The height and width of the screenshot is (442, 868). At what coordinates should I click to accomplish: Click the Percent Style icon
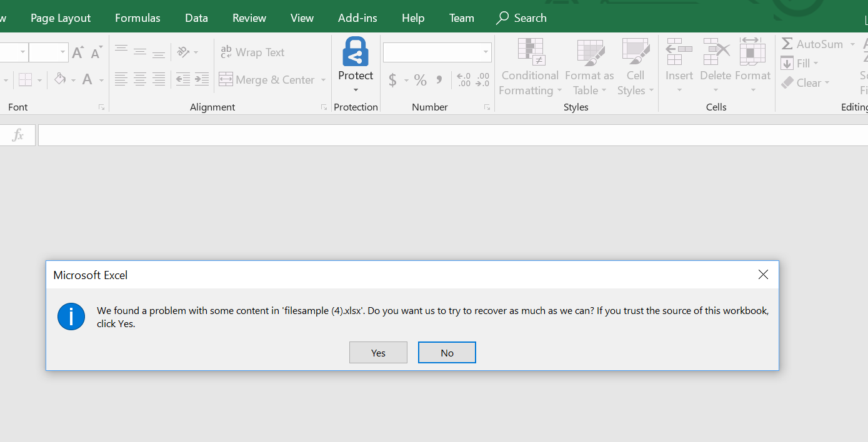420,81
